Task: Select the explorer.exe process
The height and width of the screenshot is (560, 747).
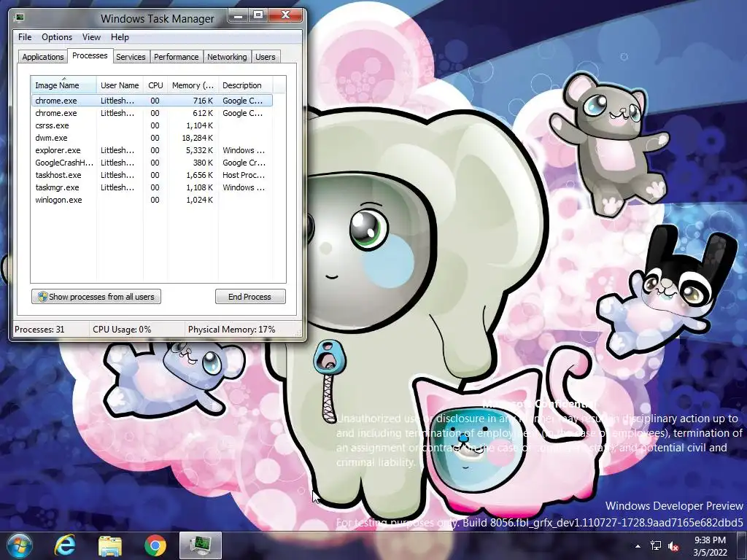Action: tap(152, 150)
